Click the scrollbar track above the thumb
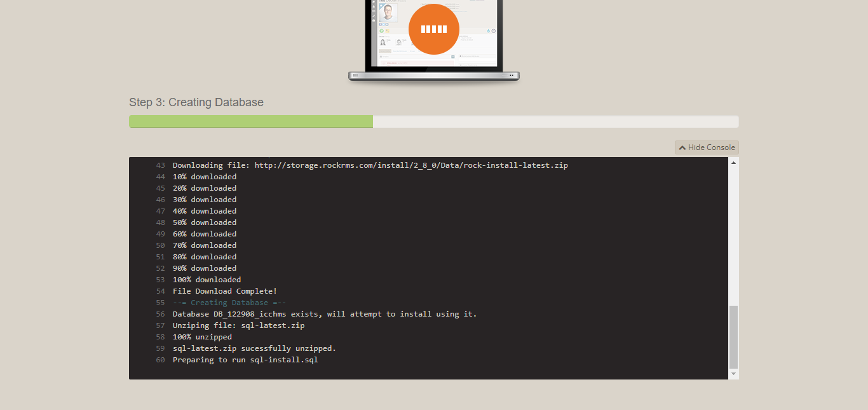This screenshot has width=868, height=410. pos(733,235)
